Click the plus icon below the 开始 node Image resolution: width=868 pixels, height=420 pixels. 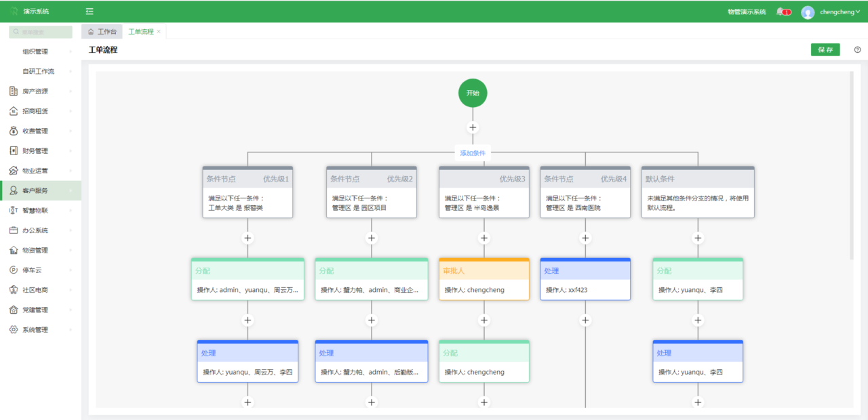pyautogui.click(x=473, y=127)
